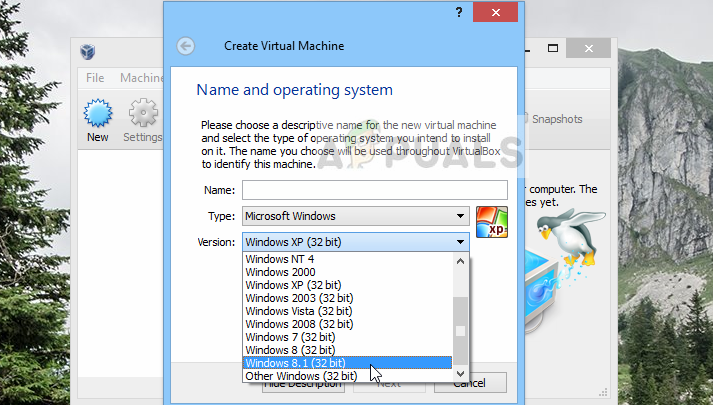Click the version list scrollbar up arrow
This screenshot has width=713, height=405.
[x=460, y=260]
